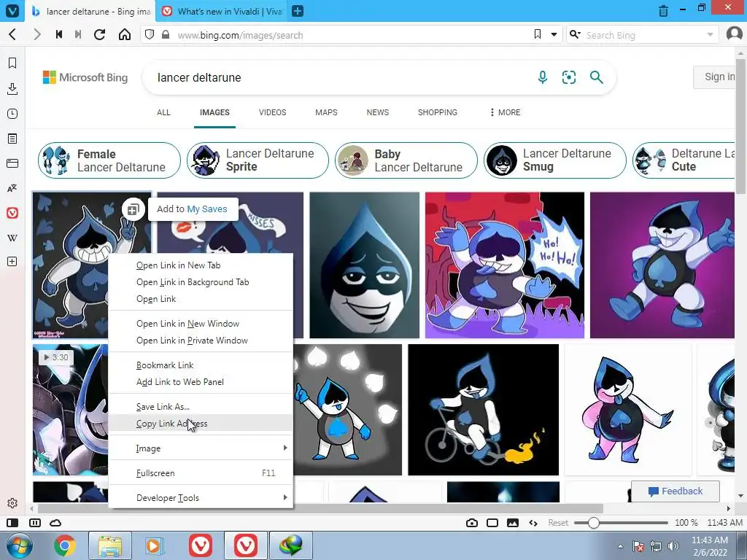Open the address bar history dropdown
The image size is (747, 560).
point(554,34)
